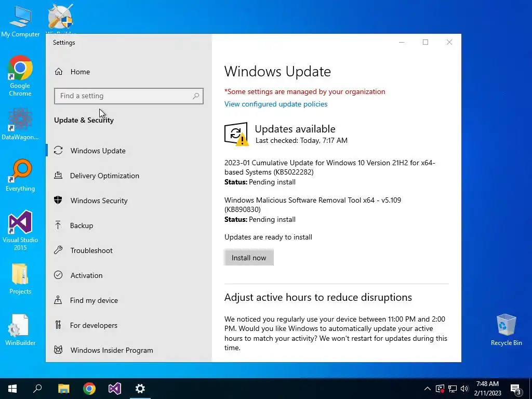The width and height of the screenshot is (532, 399).
Task: Open Visual Studio 2015 desktop shortcut
Action: pyautogui.click(x=20, y=231)
